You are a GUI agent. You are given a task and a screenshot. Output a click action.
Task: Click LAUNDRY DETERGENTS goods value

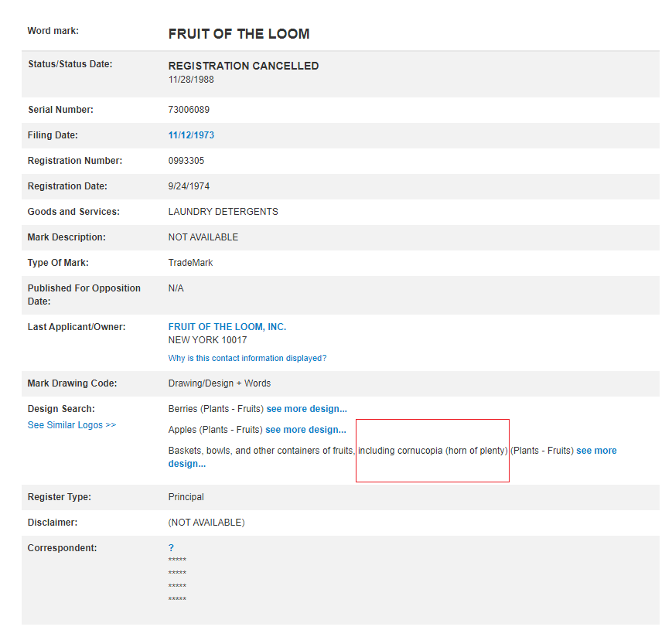pyautogui.click(x=223, y=212)
